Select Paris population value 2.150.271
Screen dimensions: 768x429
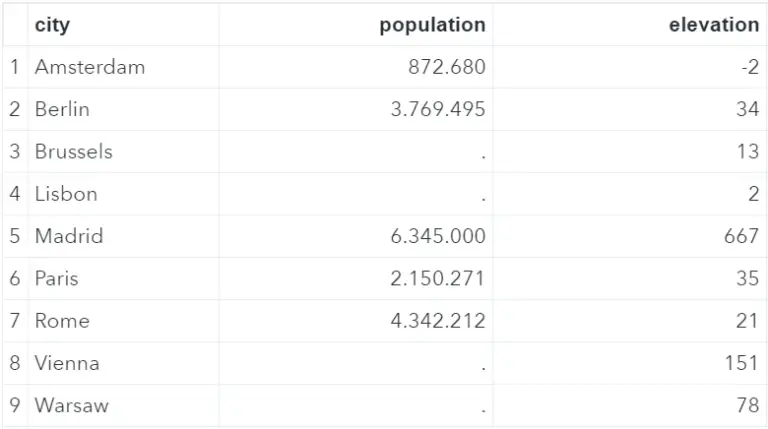(438, 278)
